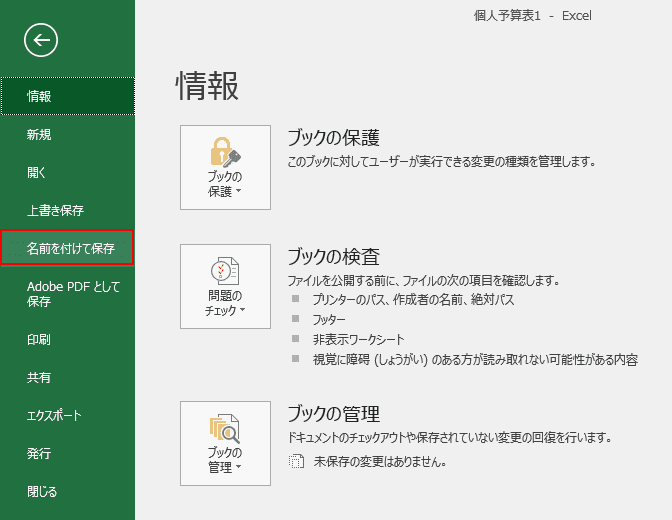Select 共有 in the sidebar

68,377
